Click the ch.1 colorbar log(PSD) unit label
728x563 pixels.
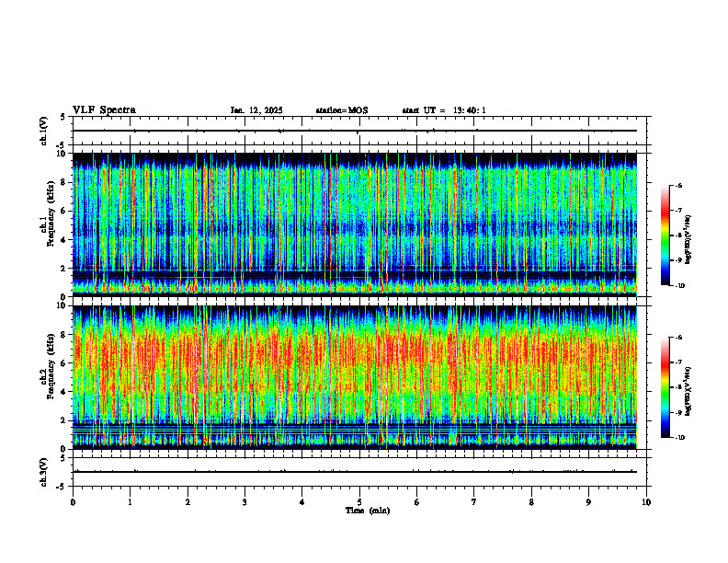688,240
